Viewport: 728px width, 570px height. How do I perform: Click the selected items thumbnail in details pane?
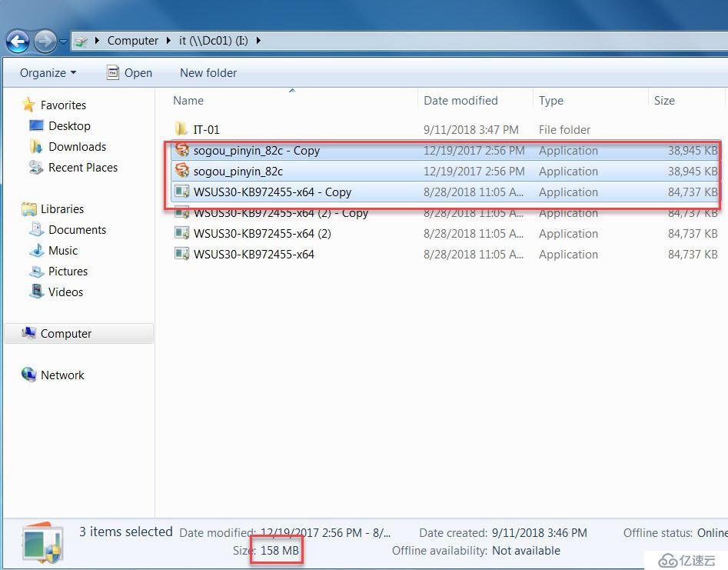(42, 542)
